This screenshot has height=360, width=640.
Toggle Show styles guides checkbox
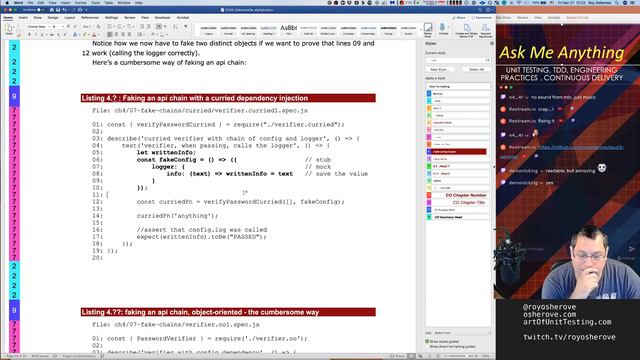(427, 341)
